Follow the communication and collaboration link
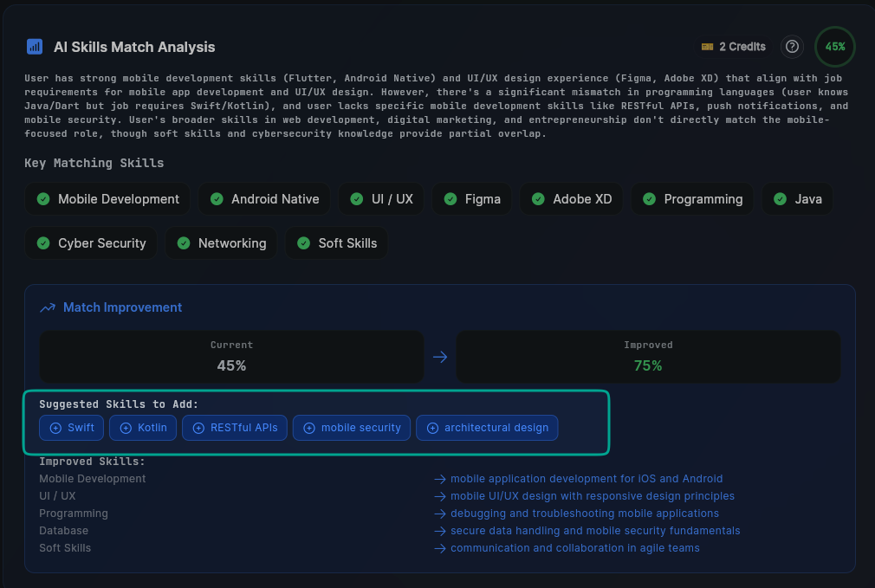 coord(574,547)
